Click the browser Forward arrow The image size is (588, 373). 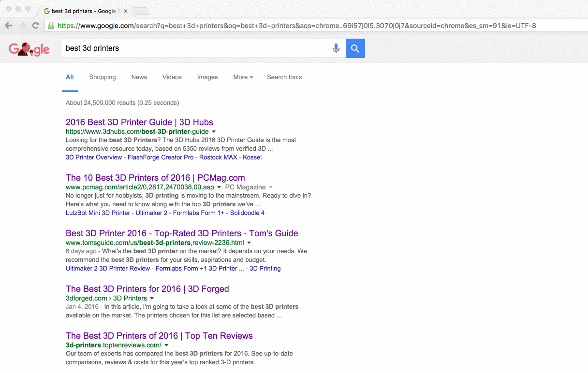pyautogui.click(x=22, y=26)
